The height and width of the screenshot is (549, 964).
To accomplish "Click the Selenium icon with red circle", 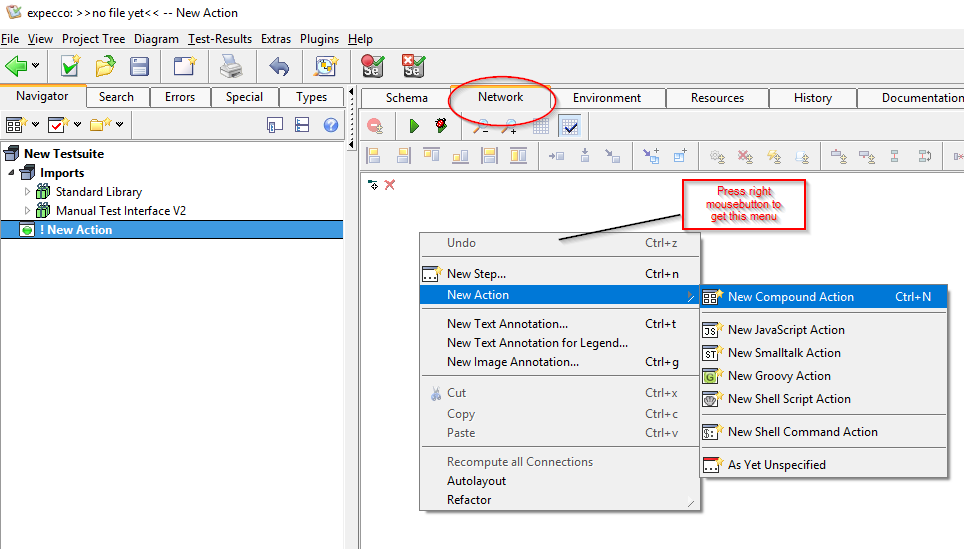I will pyautogui.click(x=373, y=67).
